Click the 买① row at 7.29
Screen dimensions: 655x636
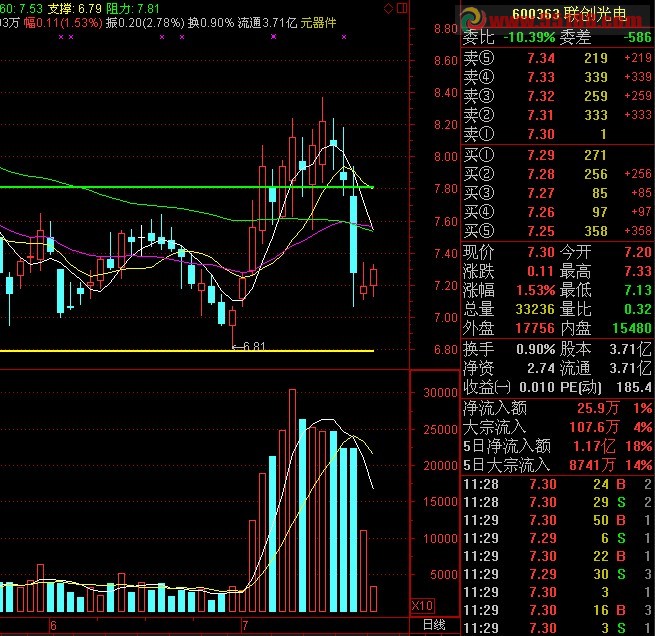coord(557,155)
